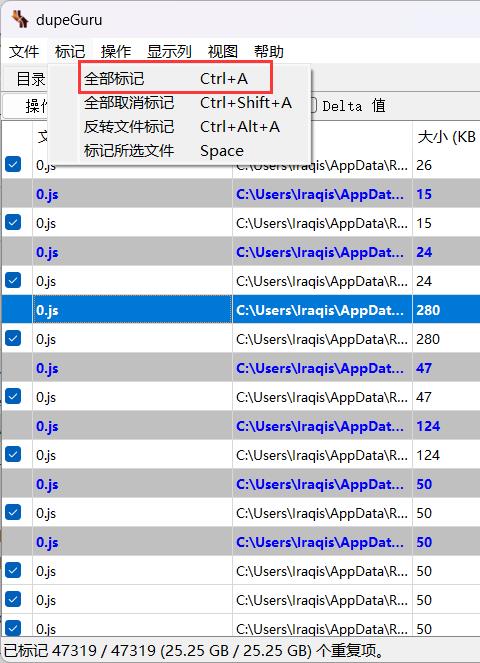Toggle the Delta 值 checkbox
This screenshot has width=480, height=663.
[x=313, y=105]
